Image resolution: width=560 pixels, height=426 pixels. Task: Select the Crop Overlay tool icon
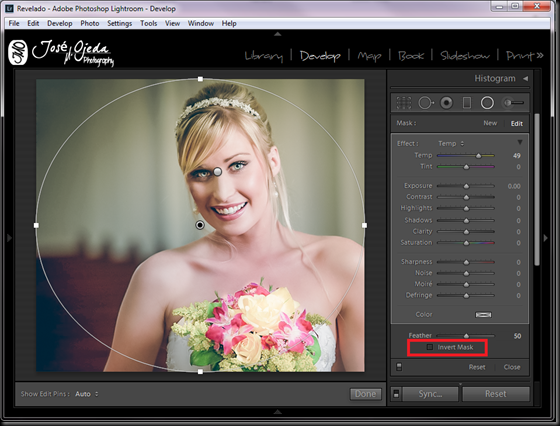click(x=404, y=103)
